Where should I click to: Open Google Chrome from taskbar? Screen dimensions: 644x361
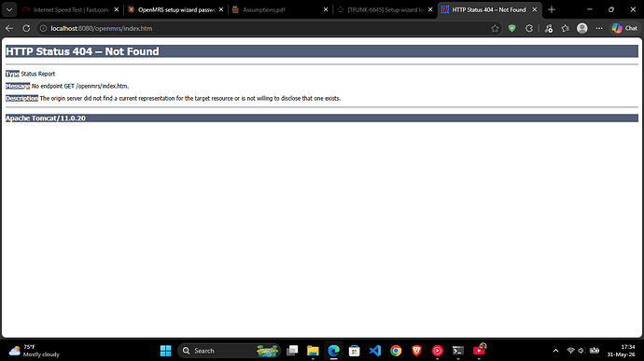click(396, 351)
